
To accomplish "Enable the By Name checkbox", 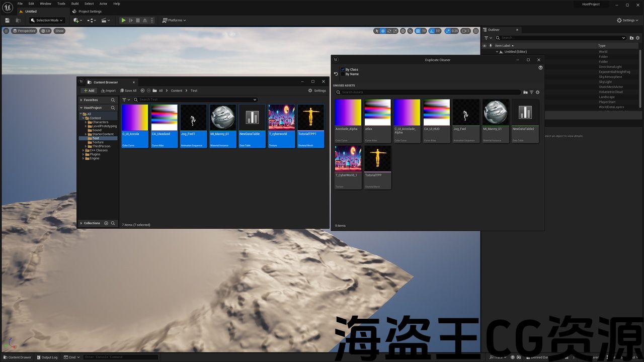I will (343, 74).
